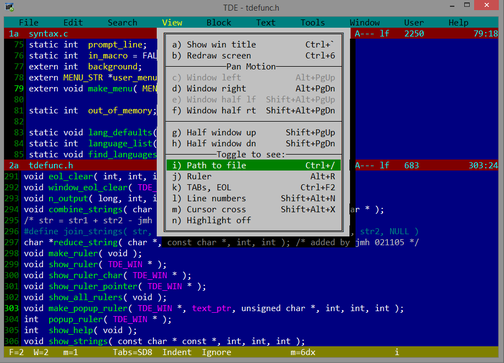Click 'show_all_rulers' function name

point(86,297)
